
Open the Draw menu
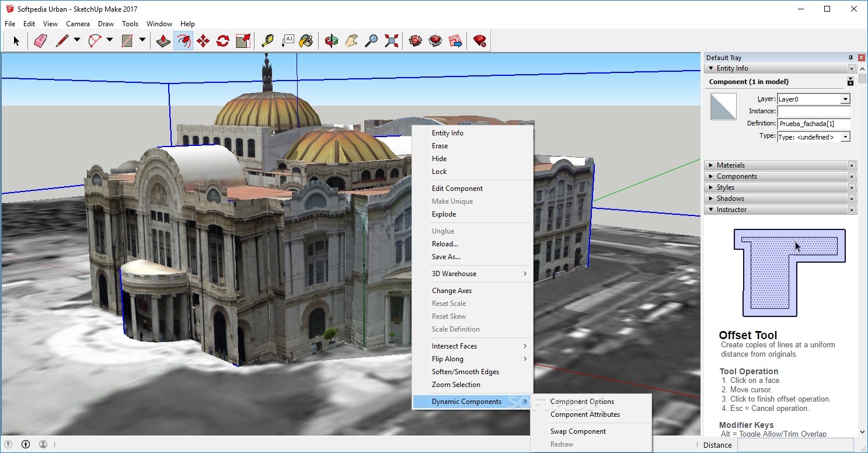(x=106, y=24)
